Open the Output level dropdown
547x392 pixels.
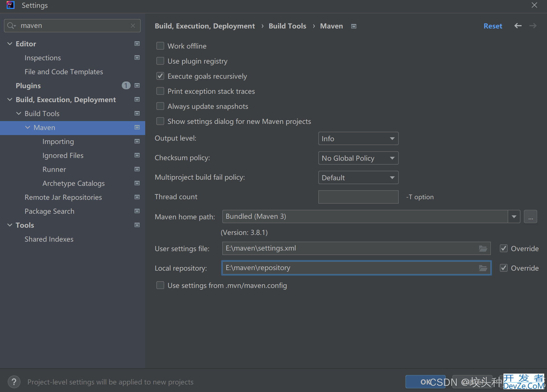[x=358, y=138]
